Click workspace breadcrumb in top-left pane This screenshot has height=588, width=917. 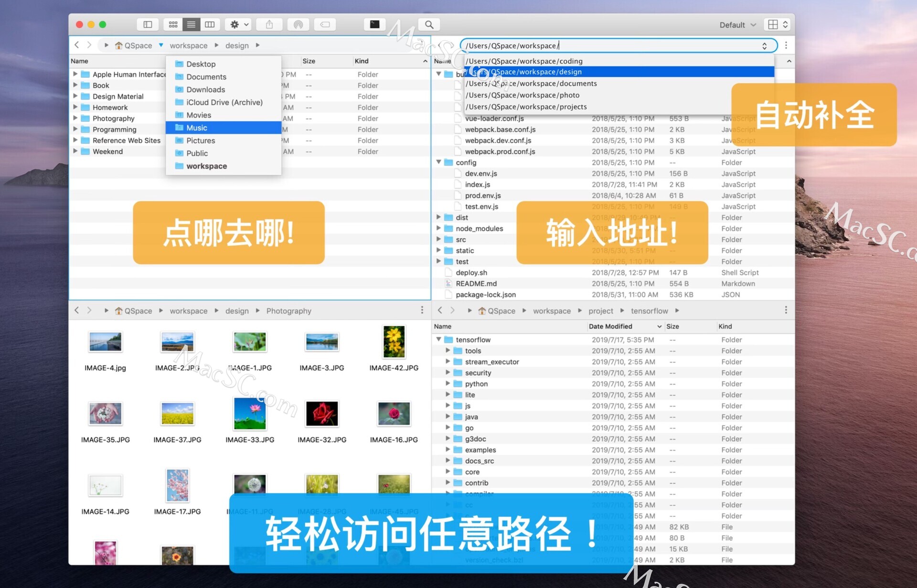(x=189, y=45)
